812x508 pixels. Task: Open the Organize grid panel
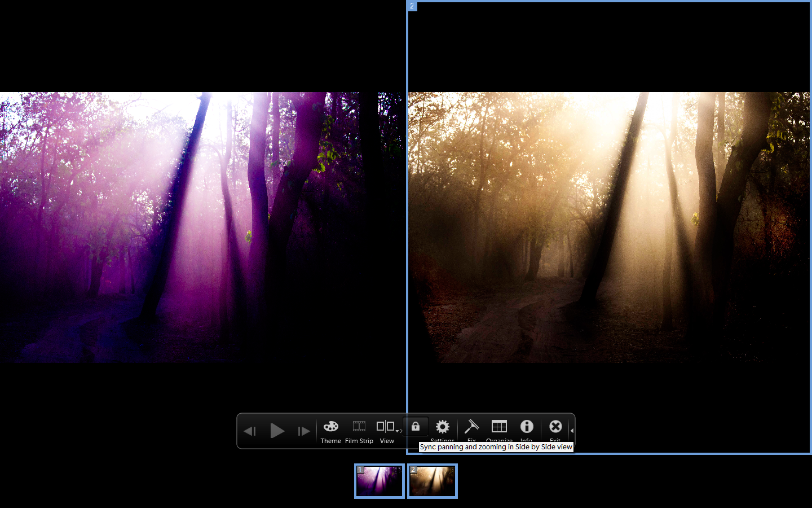[x=499, y=427]
